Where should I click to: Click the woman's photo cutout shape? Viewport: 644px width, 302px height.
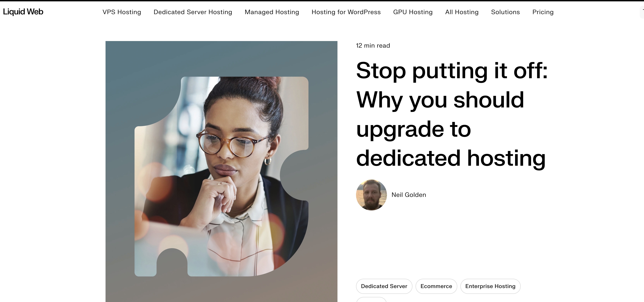(221, 177)
